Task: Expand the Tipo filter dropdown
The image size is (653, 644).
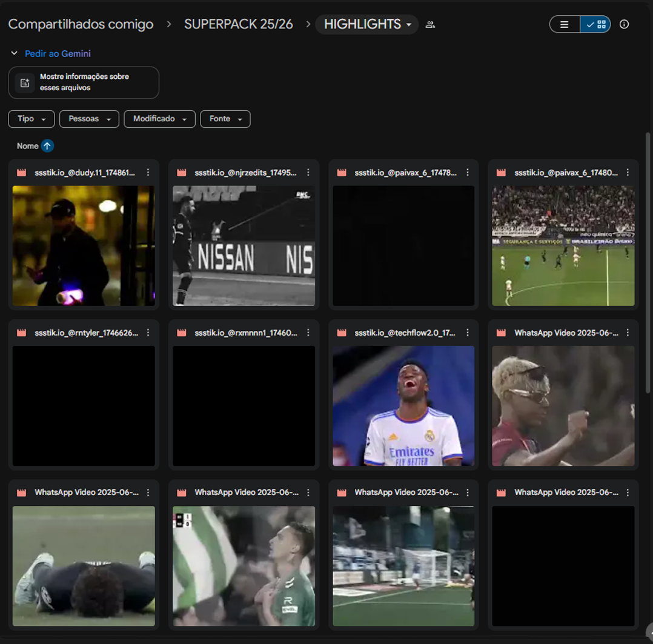Action: point(31,119)
